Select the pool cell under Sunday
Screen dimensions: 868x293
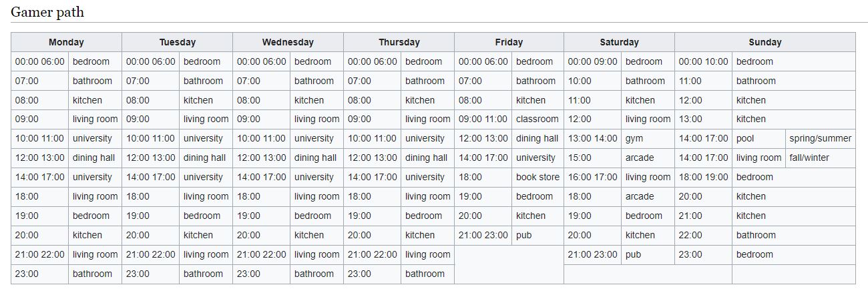758,139
